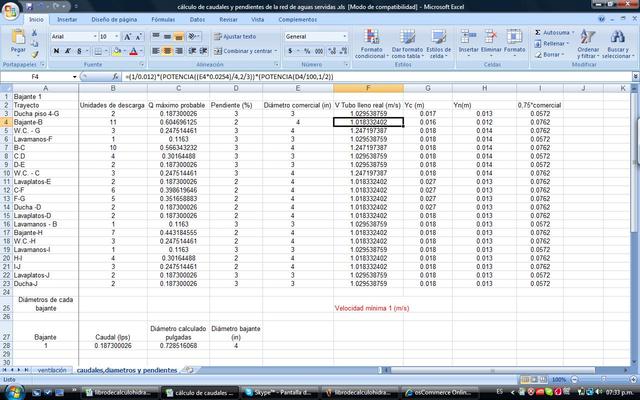The image size is (640, 400).
Task: Click the Copy icon in Portapapeles
Action: click(x=35, y=43)
